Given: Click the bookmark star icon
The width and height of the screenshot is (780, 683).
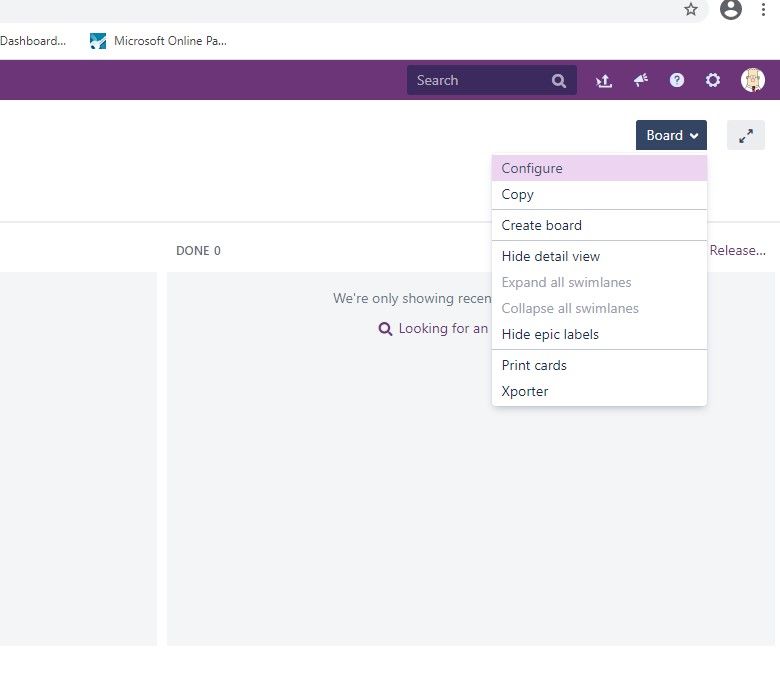Looking at the screenshot, I should (690, 9).
